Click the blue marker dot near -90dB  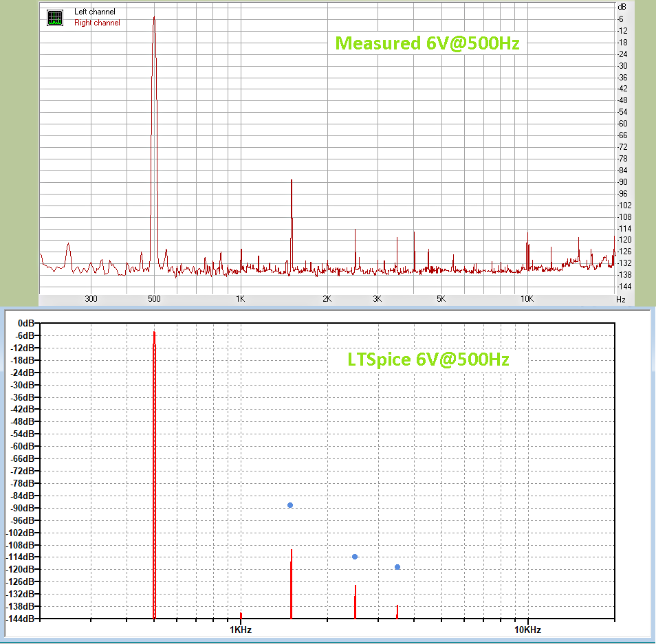290,505
